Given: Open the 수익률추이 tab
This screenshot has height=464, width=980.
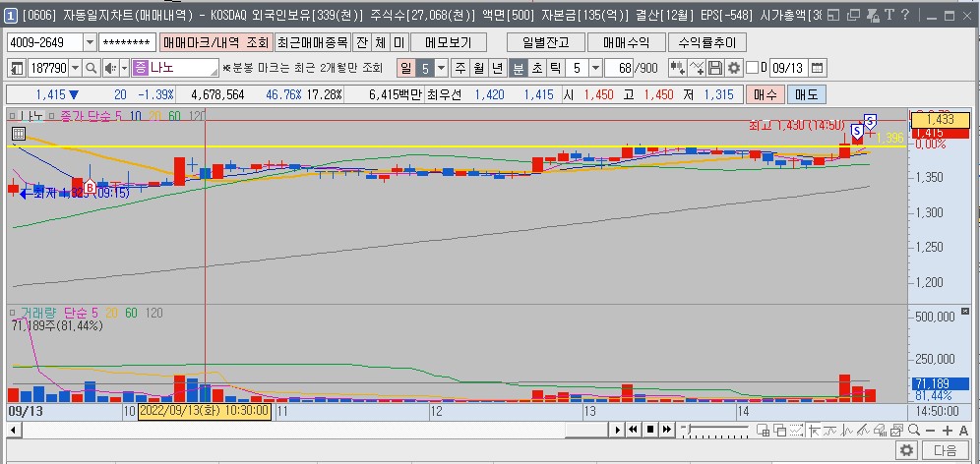Looking at the screenshot, I should [x=706, y=42].
